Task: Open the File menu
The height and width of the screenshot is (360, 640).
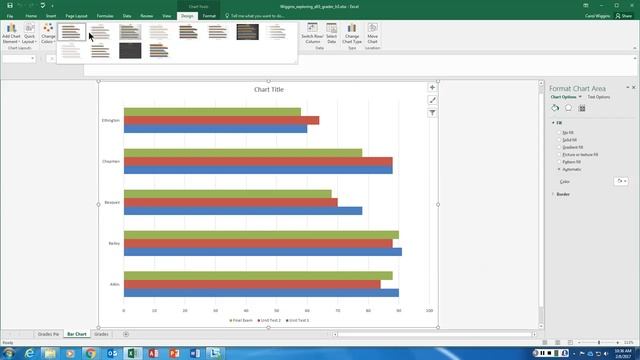Action: (x=10, y=16)
